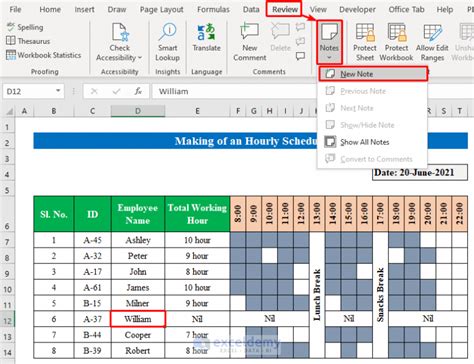Select the William cell
This screenshot has width=474, height=364.
click(x=138, y=319)
